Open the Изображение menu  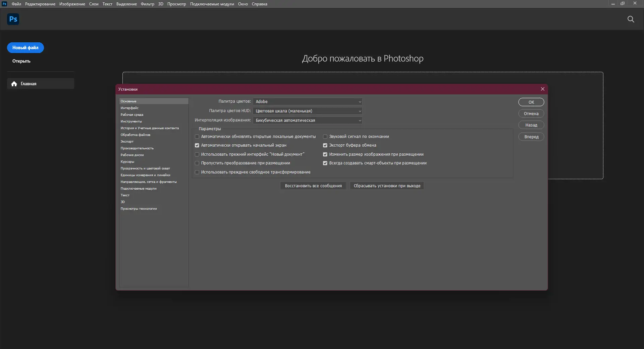72,4
